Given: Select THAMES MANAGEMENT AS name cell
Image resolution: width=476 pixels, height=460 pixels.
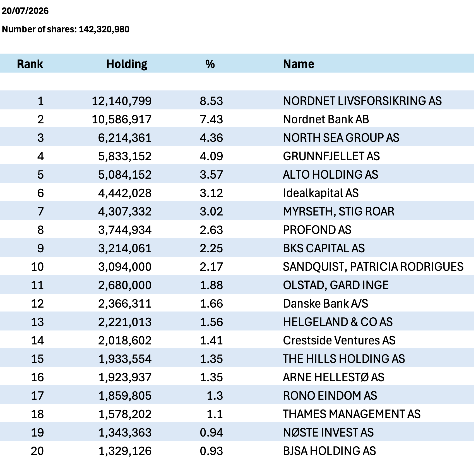Looking at the screenshot, I should tap(352, 414).
